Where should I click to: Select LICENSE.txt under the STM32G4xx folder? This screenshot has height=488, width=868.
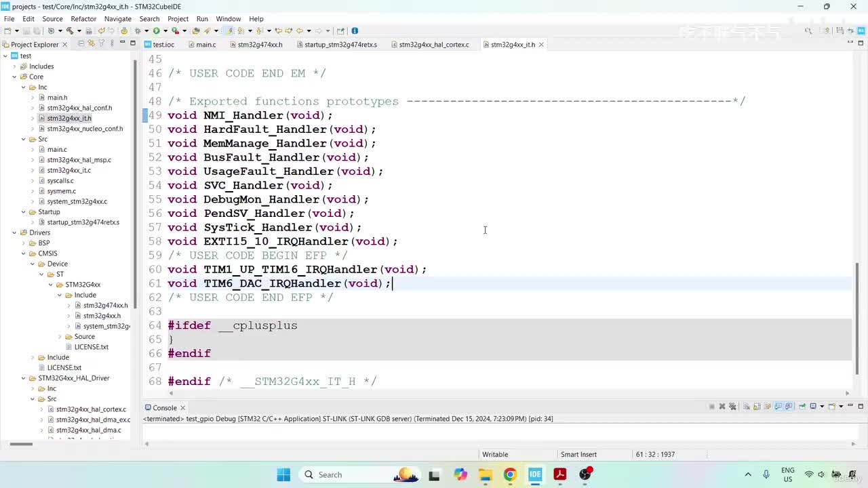pos(91,347)
